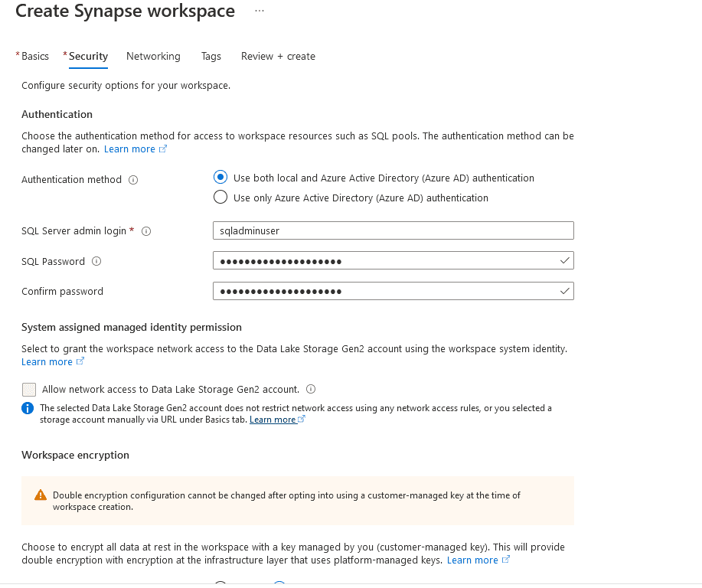Click info icon beside SQL Password
The height and width of the screenshot is (588, 702).
(96, 261)
